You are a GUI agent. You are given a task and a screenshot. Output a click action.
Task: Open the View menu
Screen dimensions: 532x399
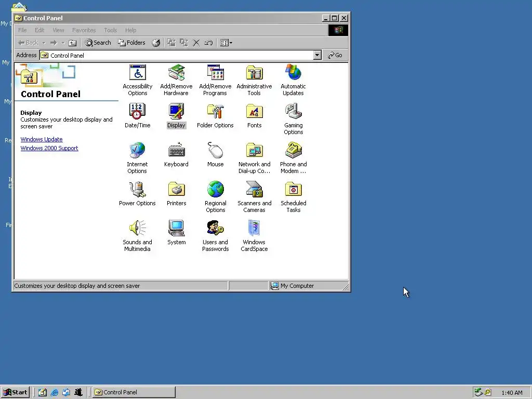click(x=58, y=30)
